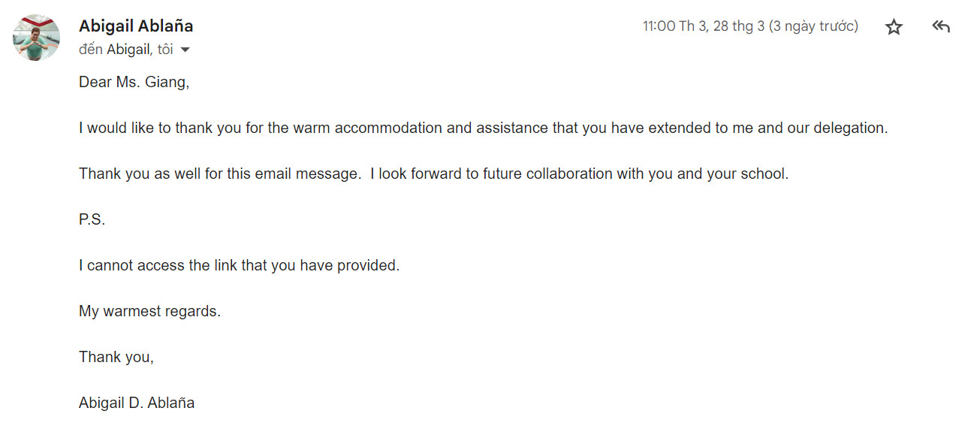Click the word "tôi" in the recipient line
This screenshot has height=426, width=980.
(165, 50)
